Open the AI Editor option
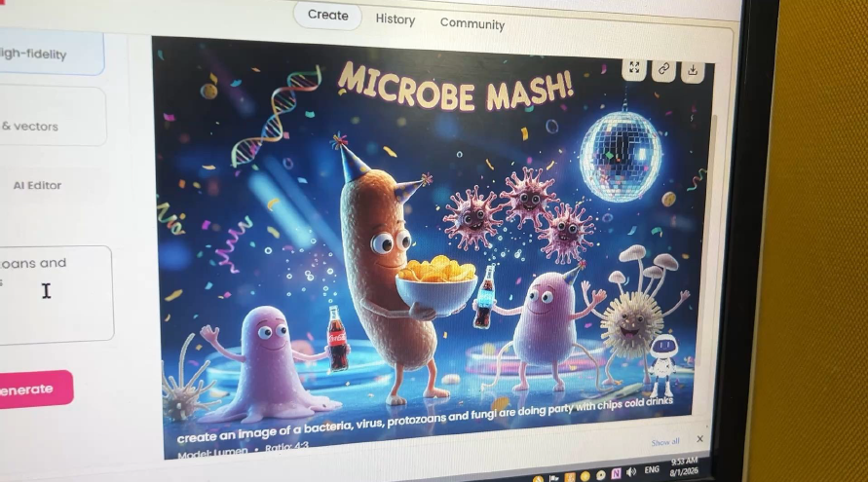 37,185
